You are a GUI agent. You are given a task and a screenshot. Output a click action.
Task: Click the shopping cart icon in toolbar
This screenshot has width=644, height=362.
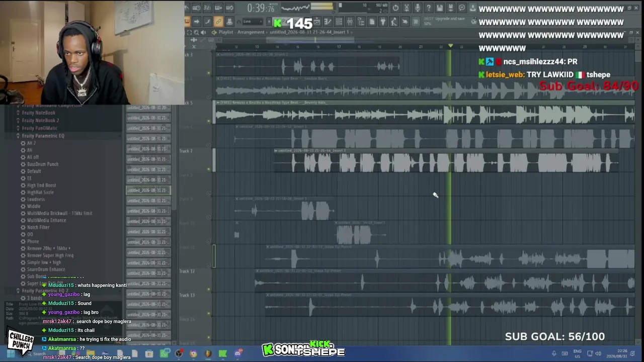[416, 22]
